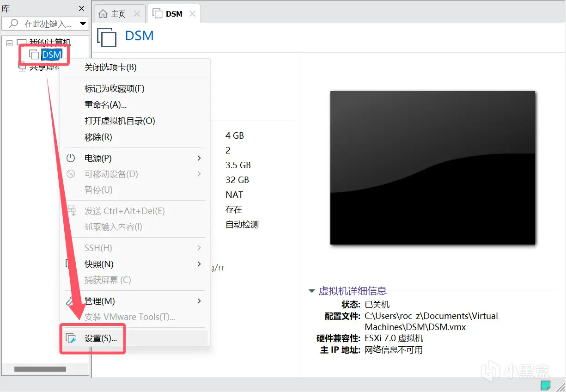566x392 pixels.
Task: Open the 管理(M) manage submenu
Action: 135,301
